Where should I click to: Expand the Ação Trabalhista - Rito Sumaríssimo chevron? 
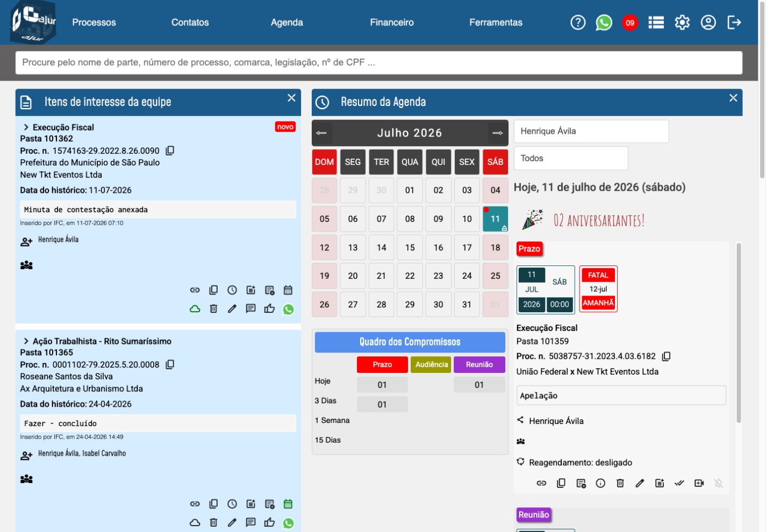[26, 341]
